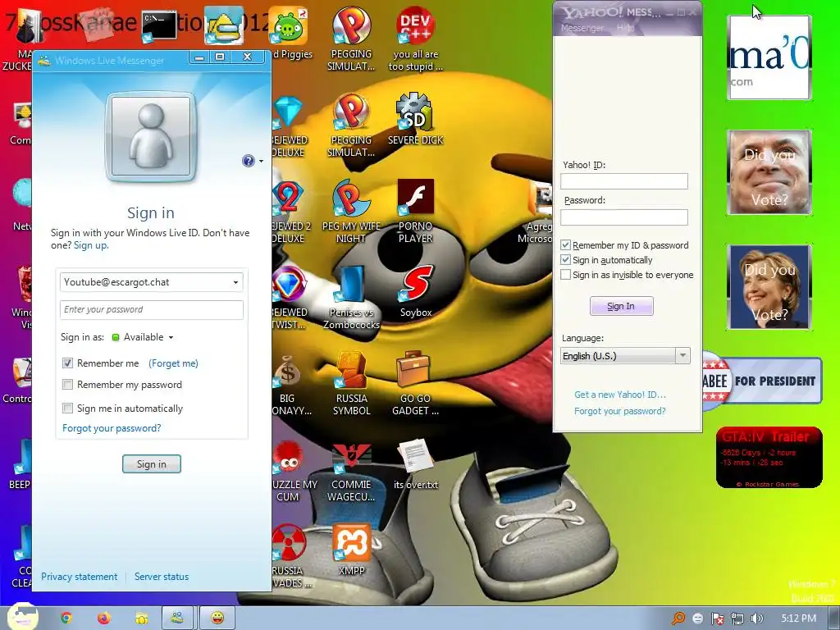Image resolution: width=840 pixels, height=630 pixels.
Task: Click the Yahoo! ID text field
Action: [x=624, y=181]
